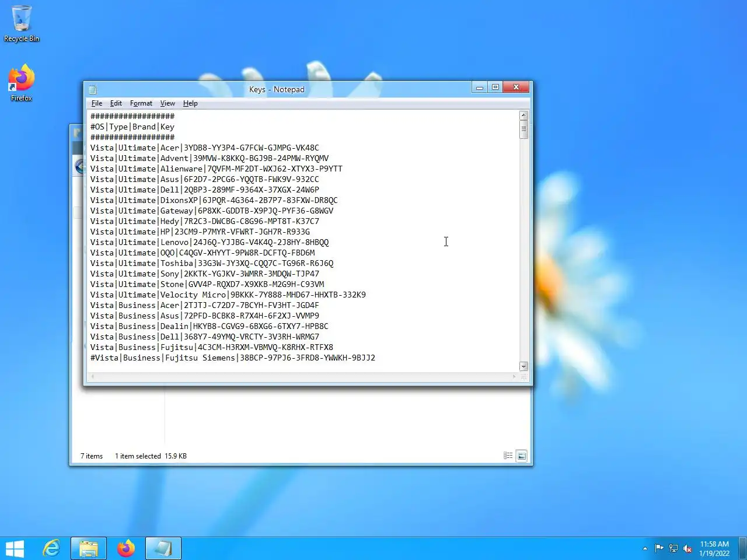The height and width of the screenshot is (560, 747).
Task: Click the commented Fujitsu Siemens line
Action: tap(233, 358)
